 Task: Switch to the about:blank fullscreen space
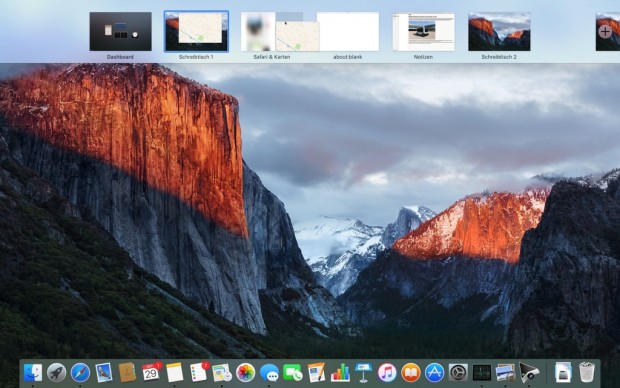[348, 31]
